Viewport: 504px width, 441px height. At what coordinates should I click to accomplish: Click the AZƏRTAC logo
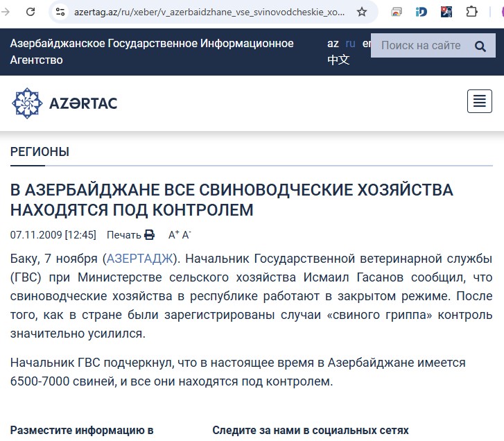pyautogui.click(x=64, y=103)
